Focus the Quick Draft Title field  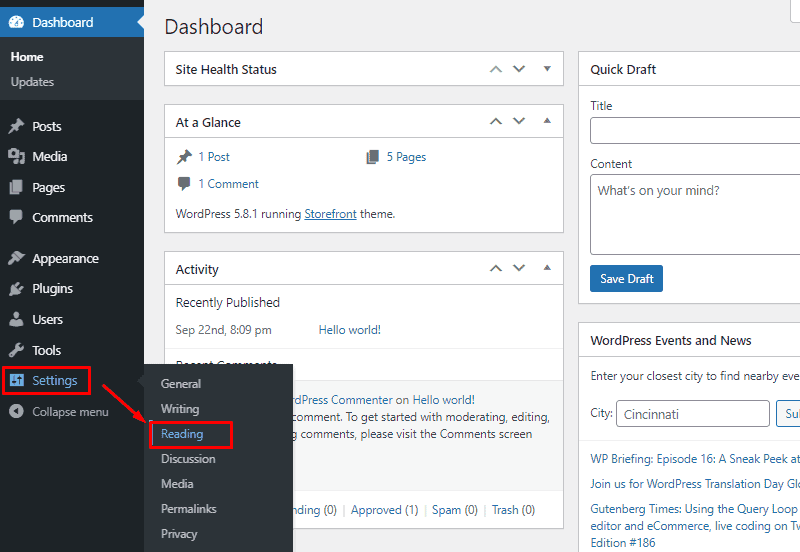tap(695, 131)
